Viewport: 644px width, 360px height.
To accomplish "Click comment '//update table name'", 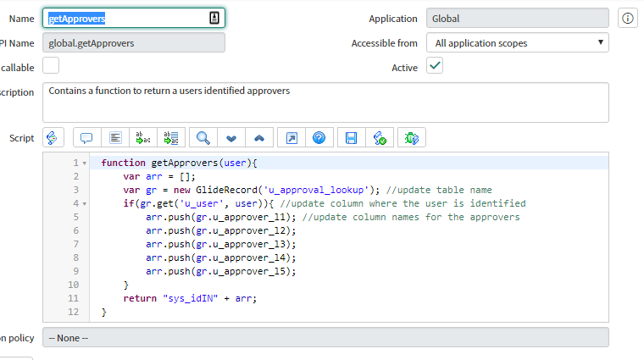I will point(439,190).
